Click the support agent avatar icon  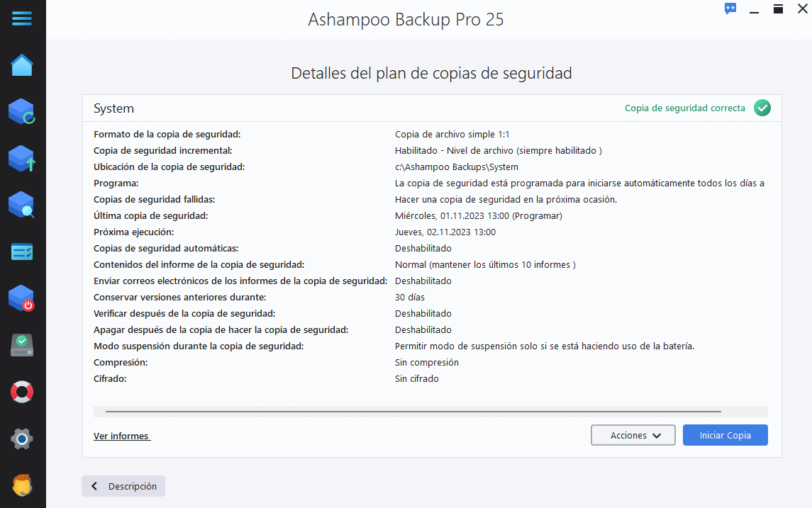pyautogui.click(x=22, y=485)
